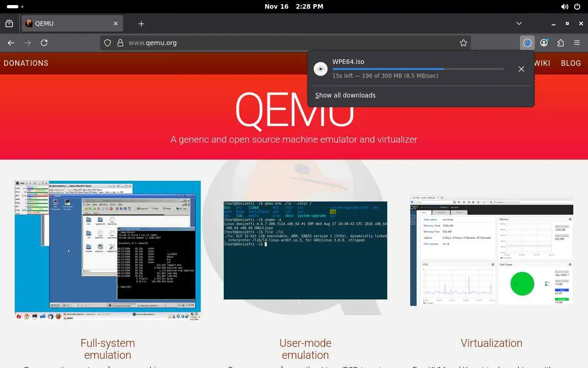This screenshot has width=588, height=368.
Task: Click Show all downloads
Action: click(345, 95)
